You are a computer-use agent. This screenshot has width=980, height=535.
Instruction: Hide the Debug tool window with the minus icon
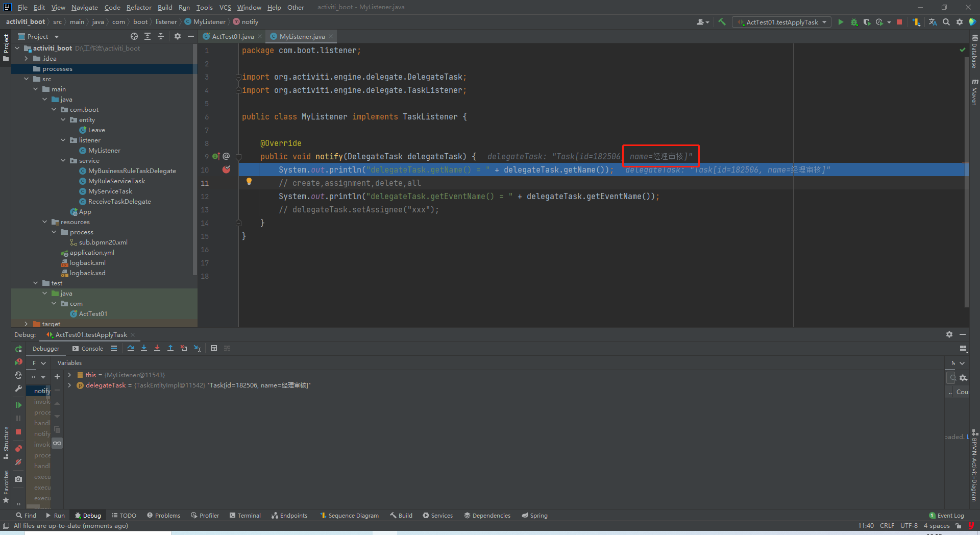pyautogui.click(x=963, y=334)
